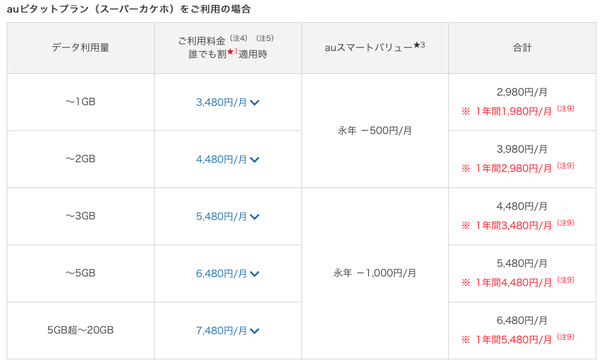Expand the 5,480円/月 usage fee chevron
This screenshot has height=363, width=600.
pyautogui.click(x=254, y=216)
